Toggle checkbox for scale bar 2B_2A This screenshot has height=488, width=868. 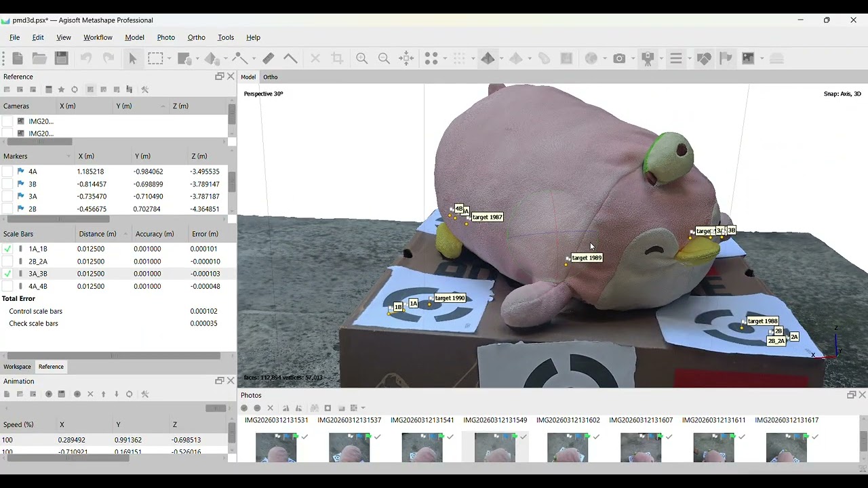click(7, 262)
